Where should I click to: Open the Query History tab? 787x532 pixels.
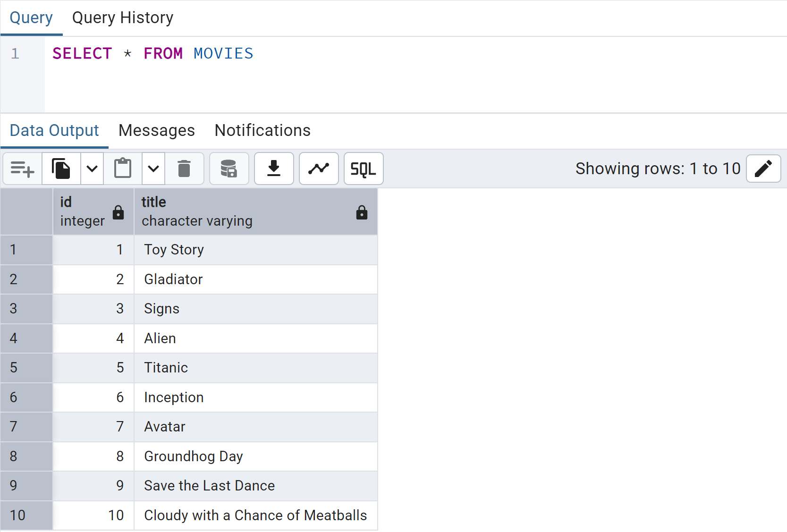(123, 18)
